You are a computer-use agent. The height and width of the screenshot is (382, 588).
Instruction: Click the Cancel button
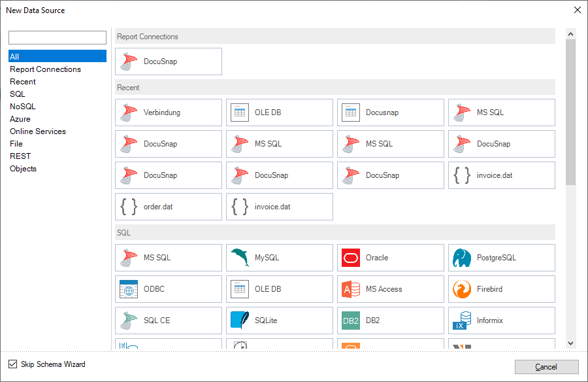pyautogui.click(x=547, y=367)
